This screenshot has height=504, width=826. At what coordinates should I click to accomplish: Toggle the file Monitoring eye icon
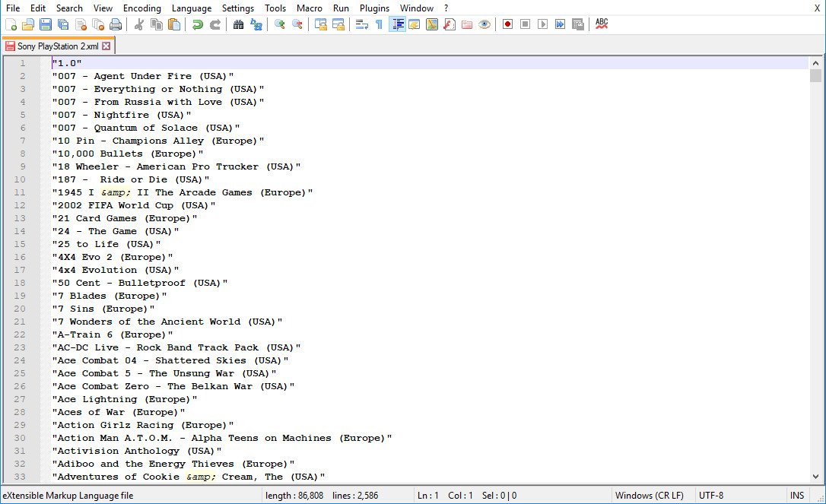pyautogui.click(x=484, y=24)
